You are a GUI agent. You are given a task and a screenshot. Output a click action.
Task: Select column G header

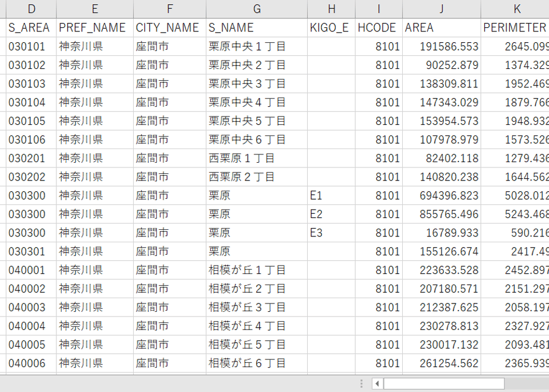(x=257, y=9)
